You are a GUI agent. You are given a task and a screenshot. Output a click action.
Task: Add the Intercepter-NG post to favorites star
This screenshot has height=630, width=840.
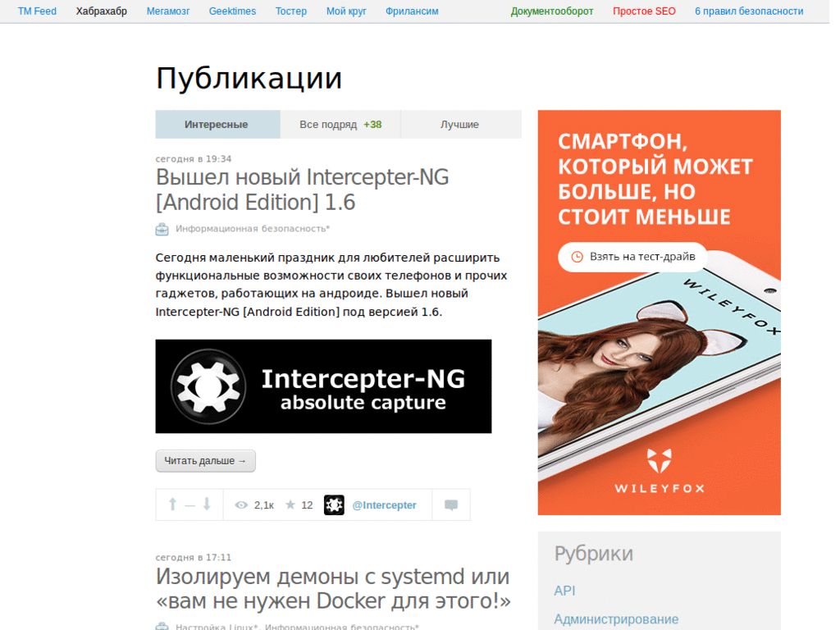click(289, 504)
